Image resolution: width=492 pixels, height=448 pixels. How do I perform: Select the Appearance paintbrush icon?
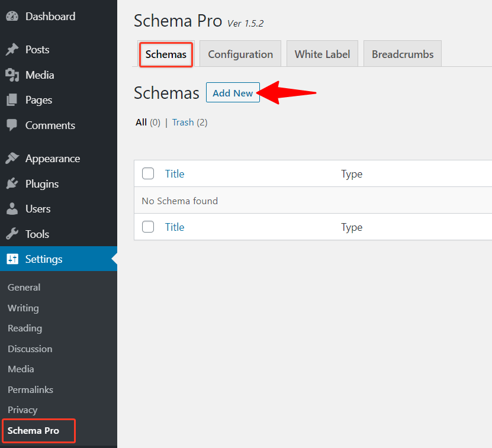pyautogui.click(x=13, y=158)
